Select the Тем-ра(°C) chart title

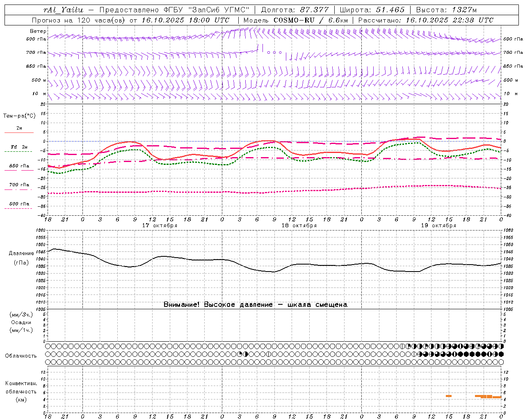coord(19,116)
